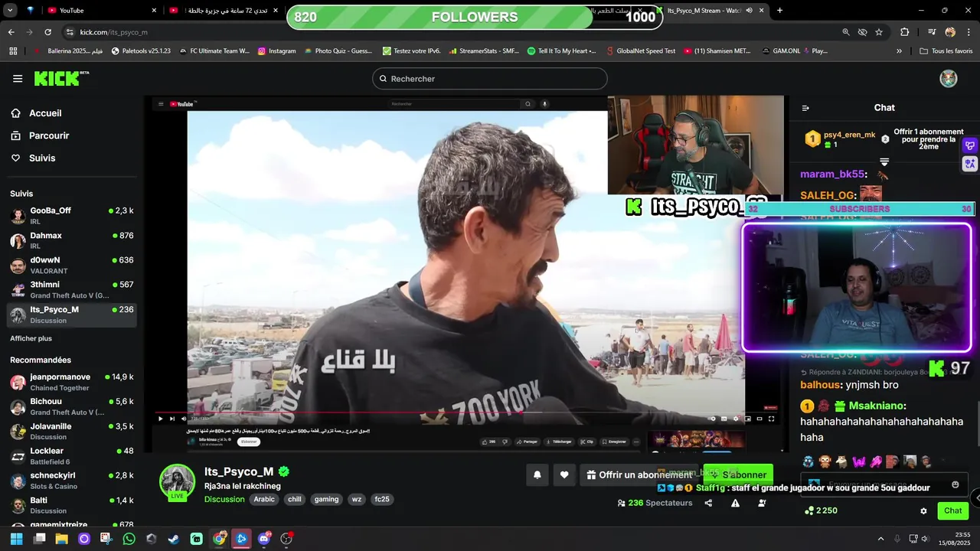Open d0wwN VALORANT channel
The width and height of the screenshot is (980, 551).
(x=72, y=266)
